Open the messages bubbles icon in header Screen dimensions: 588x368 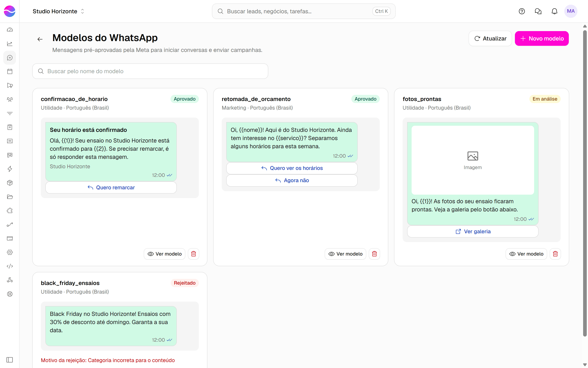coord(538,11)
